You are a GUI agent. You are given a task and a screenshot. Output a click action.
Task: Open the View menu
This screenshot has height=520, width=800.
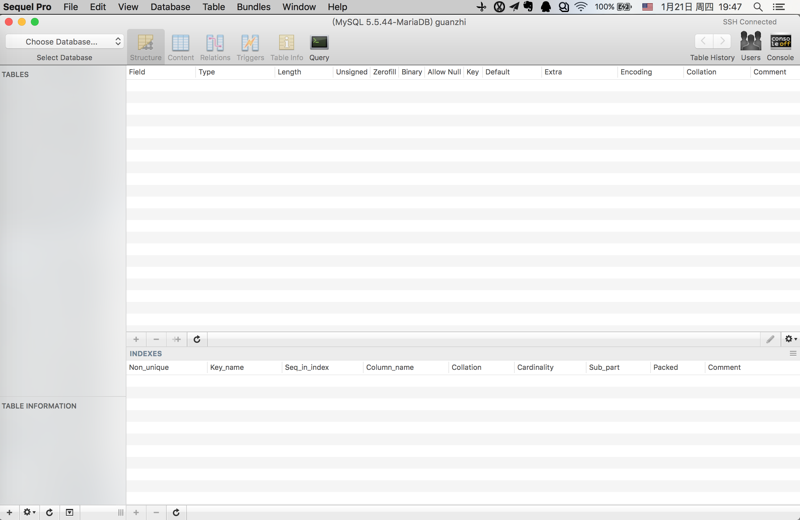(128, 7)
